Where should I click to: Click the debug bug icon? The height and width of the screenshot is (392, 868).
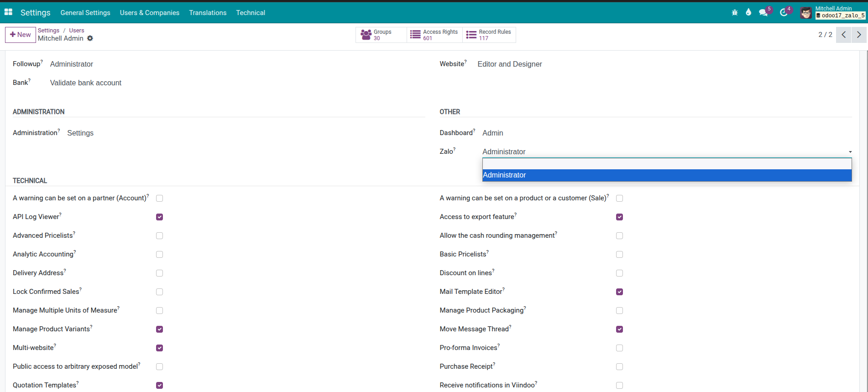coord(735,12)
